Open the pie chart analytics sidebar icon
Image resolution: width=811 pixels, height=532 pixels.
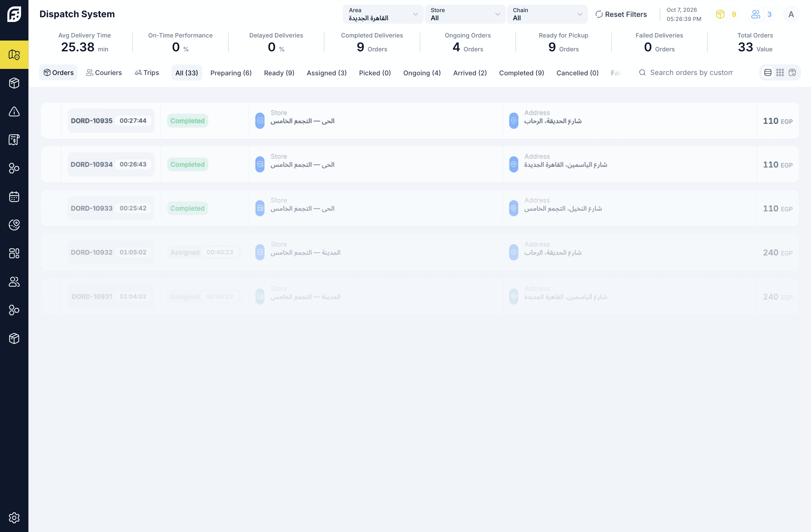(14, 225)
